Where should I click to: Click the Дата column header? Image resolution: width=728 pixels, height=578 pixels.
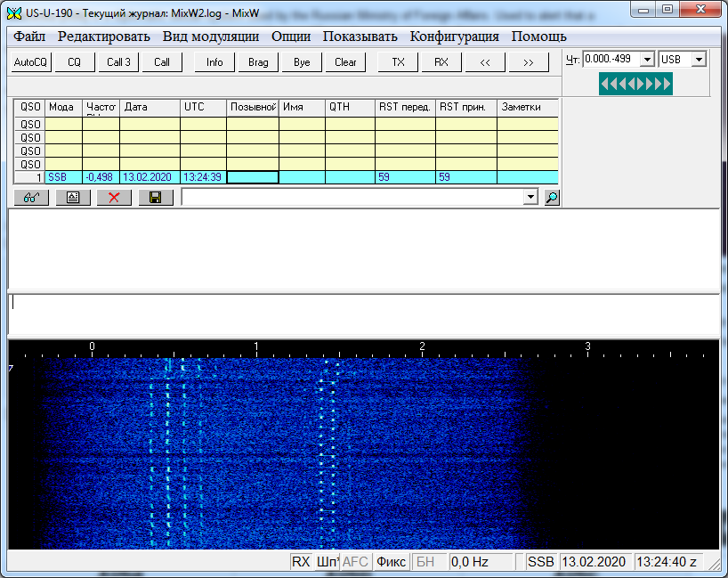[x=150, y=108]
